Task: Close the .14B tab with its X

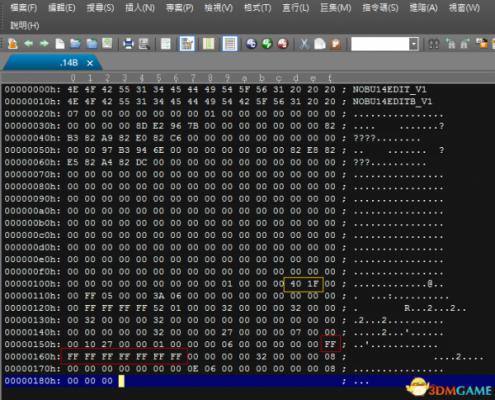Action: coord(90,63)
